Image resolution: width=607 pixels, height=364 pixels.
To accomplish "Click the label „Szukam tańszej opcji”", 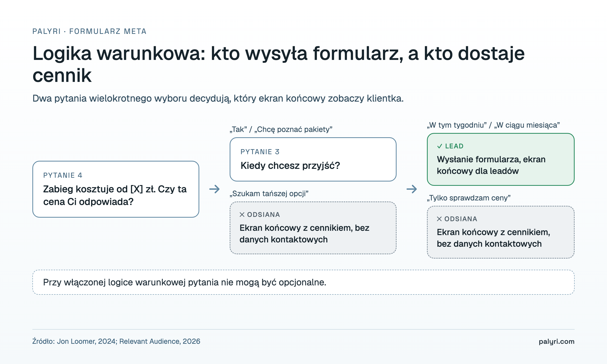I will click(x=269, y=194).
